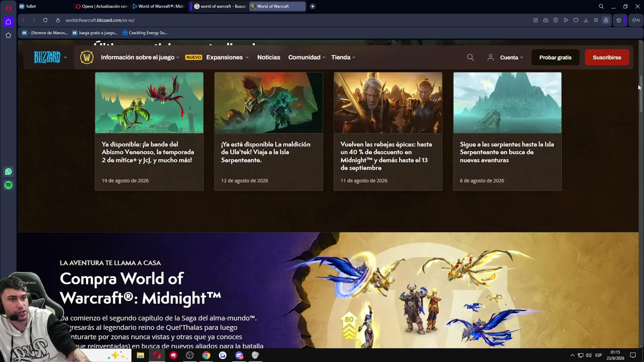Screen dimensions: 644x362
Task: Click the two trolls article thumbnail
Action: pos(269,103)
